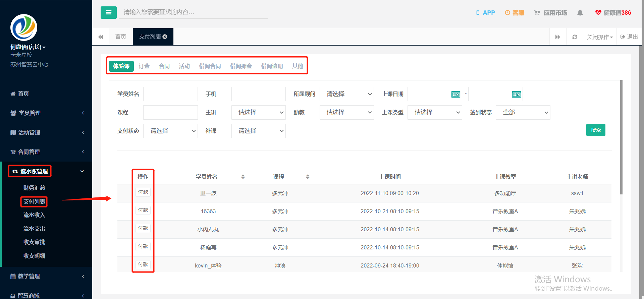Screen dimensions: 644x299
Task: Open end date calendar picker icon
Action: coord(517,94)
